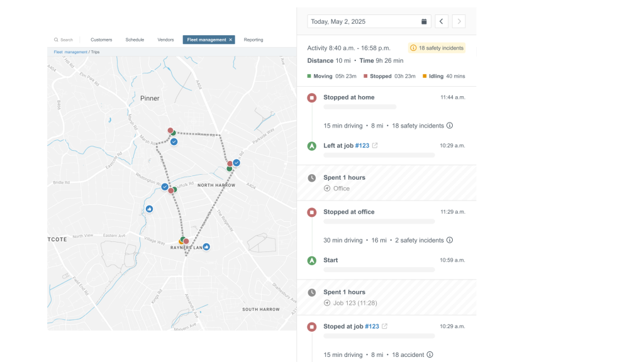
Task: Click the 'Start' green trip marker icon
Action: coord(312,260)
